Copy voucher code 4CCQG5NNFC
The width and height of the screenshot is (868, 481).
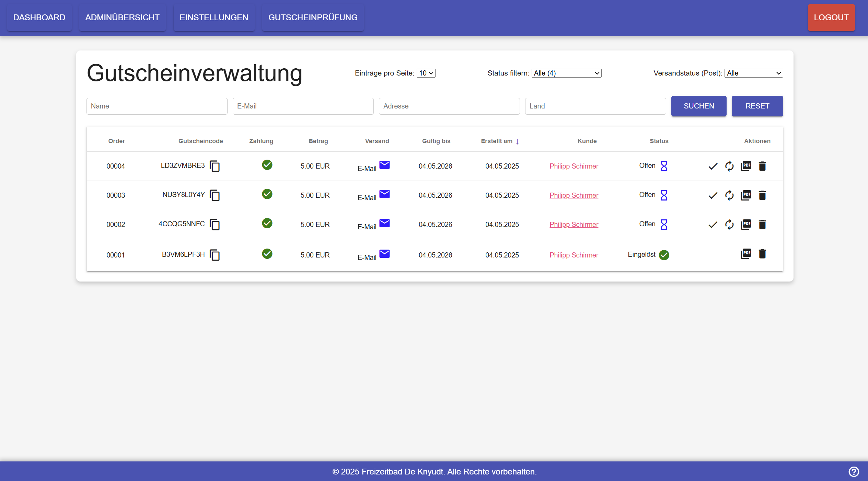pyautogui.click(x=215, y=225)
